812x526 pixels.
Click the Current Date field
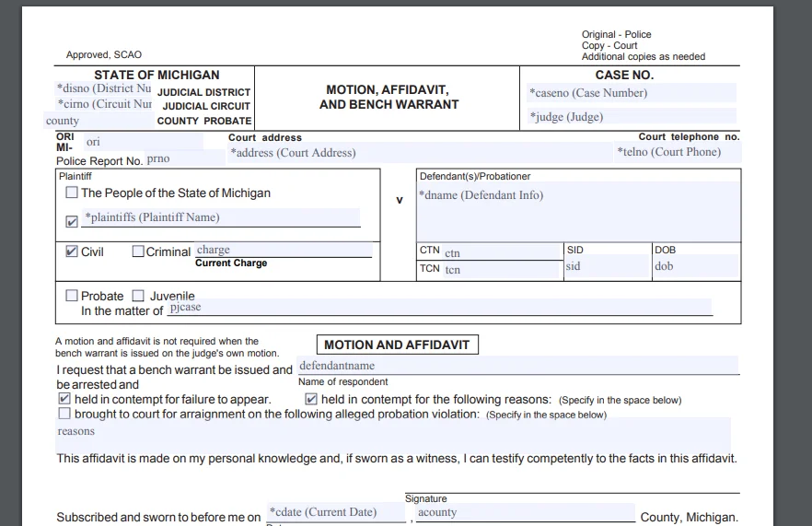click(x=336, y=512)
